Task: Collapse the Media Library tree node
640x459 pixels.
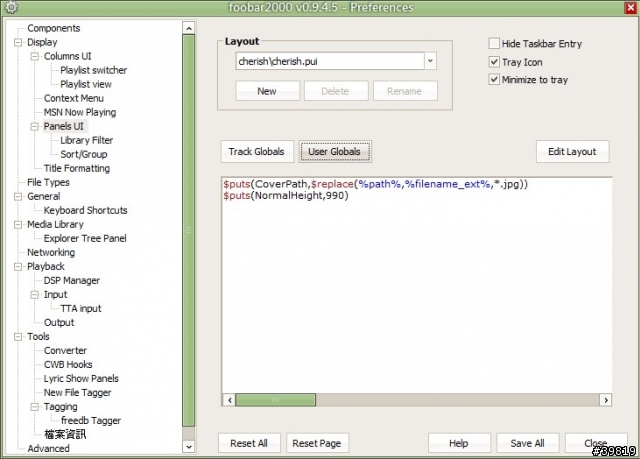Action: [18, 225]
